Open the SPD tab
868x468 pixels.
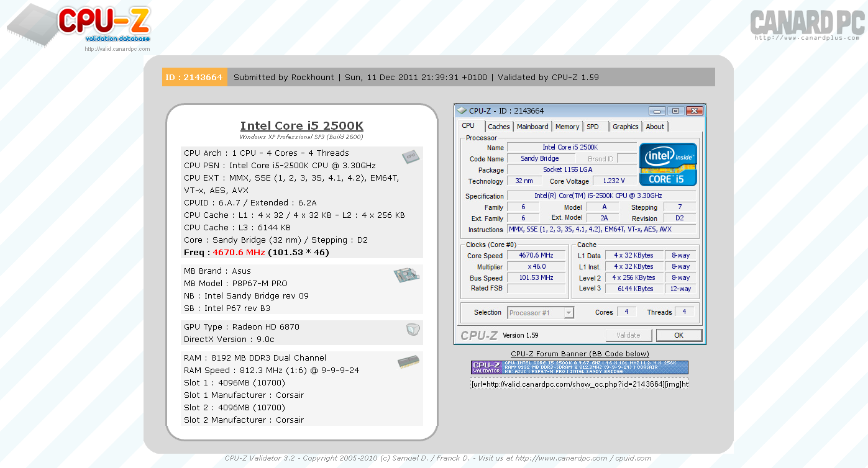[593, 127]
